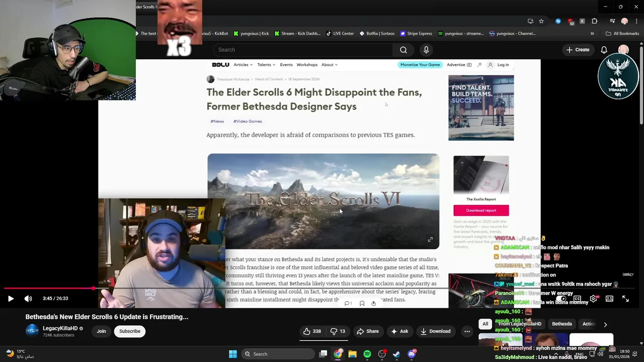The height and width of the screenshot is (362, 644).
Task: Toggle closed captions on the video
Action: click(x=578, y=299)
